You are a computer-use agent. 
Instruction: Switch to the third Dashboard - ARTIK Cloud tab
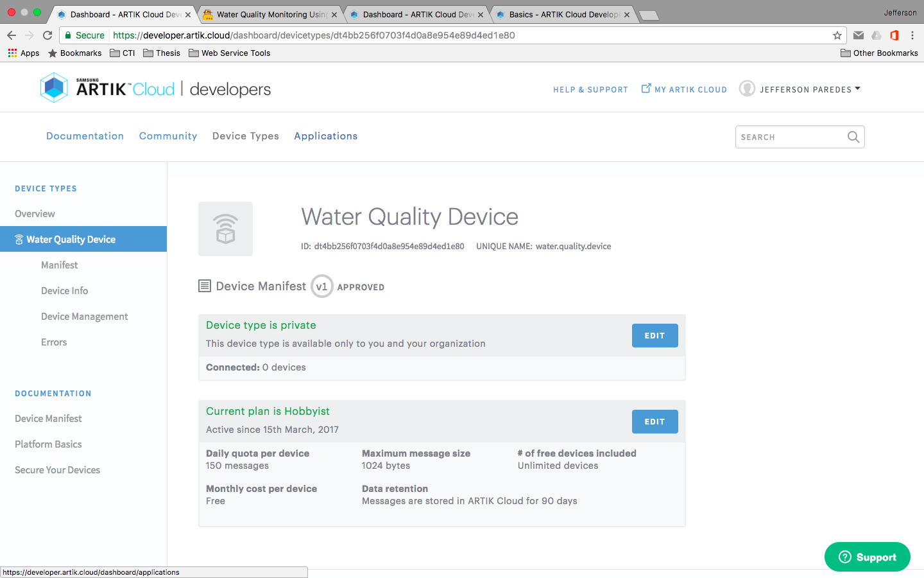417,14
